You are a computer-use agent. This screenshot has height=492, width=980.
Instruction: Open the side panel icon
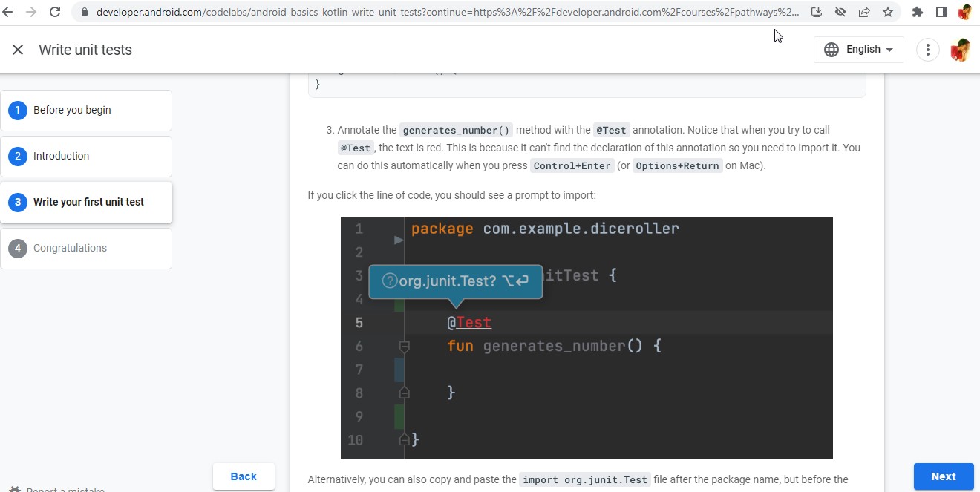(941, 12)
